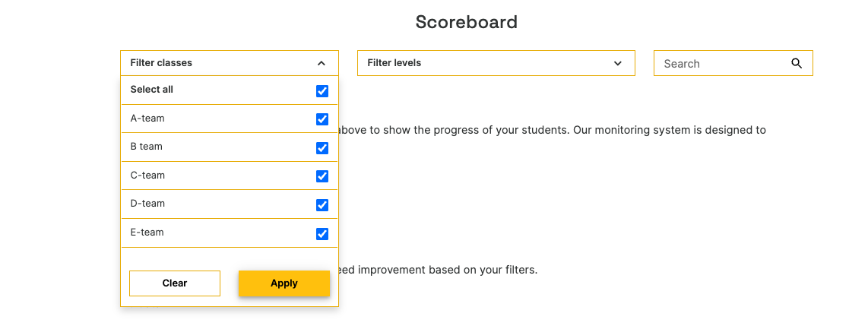Click the Select all option label
The image size is (868, 326).
152,90
